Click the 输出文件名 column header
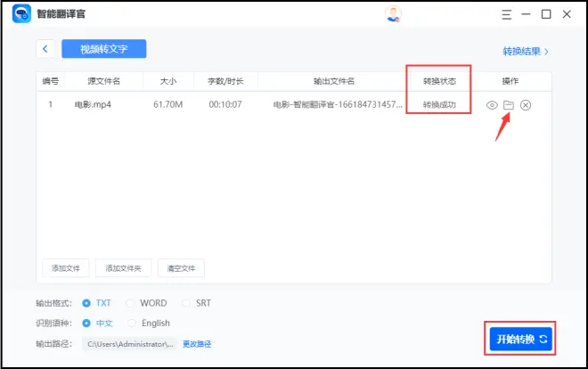 [x=334, y=81]
